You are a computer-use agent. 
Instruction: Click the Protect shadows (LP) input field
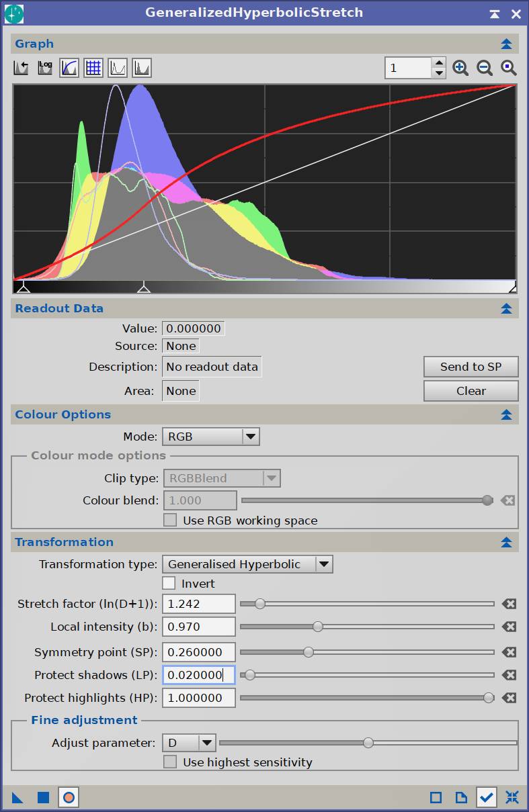tap(199, 675)
